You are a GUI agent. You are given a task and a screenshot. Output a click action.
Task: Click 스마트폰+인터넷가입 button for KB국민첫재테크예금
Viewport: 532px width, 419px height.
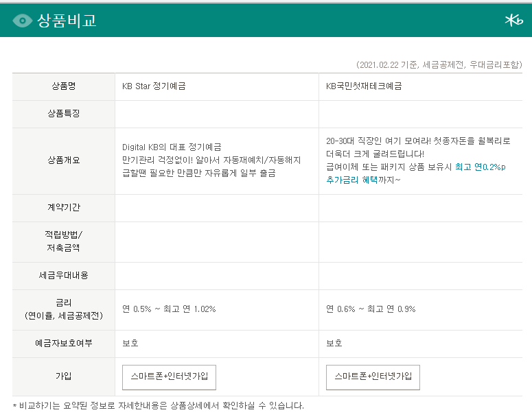pos(373,377)
